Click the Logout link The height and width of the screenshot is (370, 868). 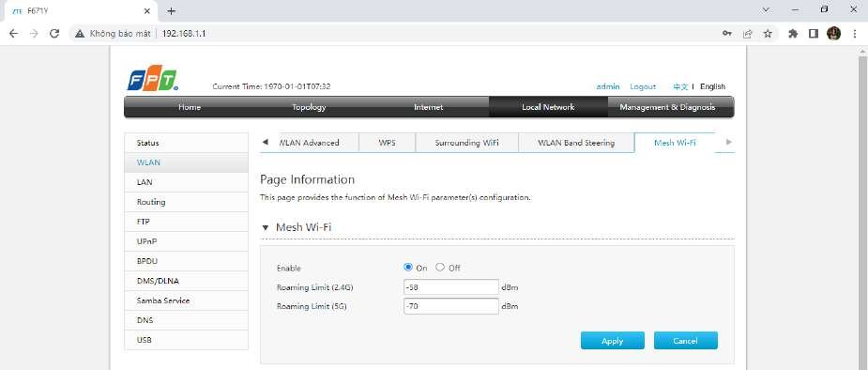(643, 86)
